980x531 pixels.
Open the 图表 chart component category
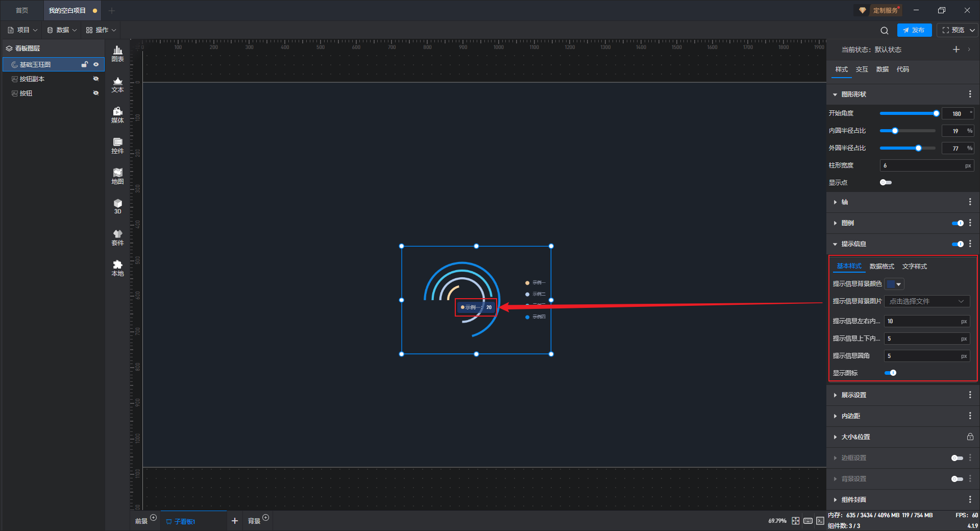pos(117,54)
